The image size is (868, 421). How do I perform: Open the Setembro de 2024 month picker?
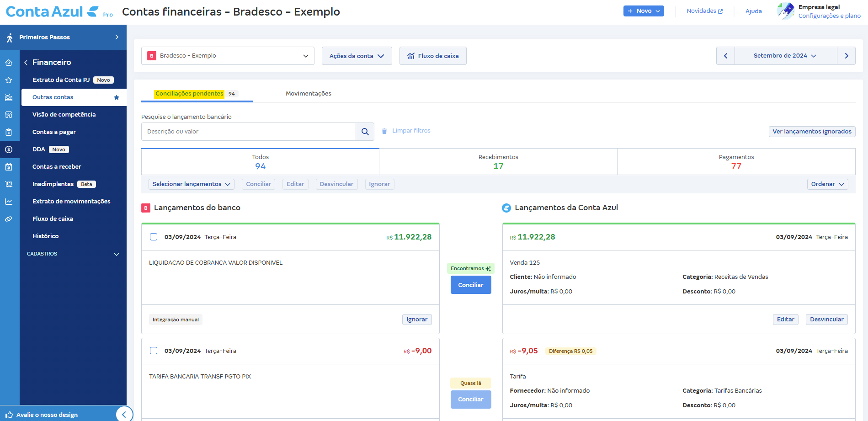pos(785,56)
